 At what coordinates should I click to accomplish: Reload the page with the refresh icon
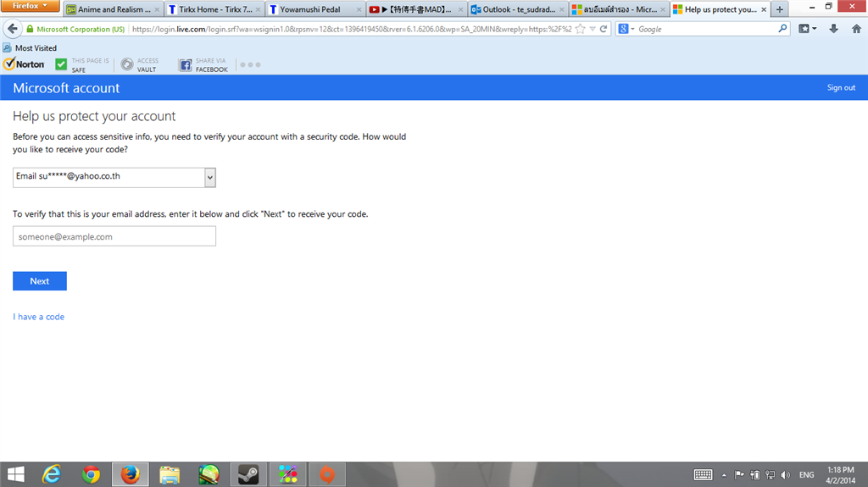coord(604,29)
